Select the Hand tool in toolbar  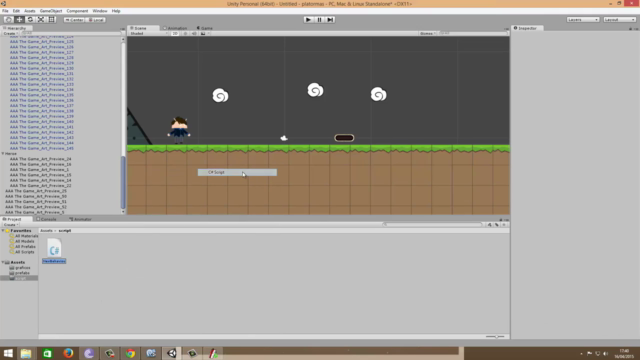(8, 20)
